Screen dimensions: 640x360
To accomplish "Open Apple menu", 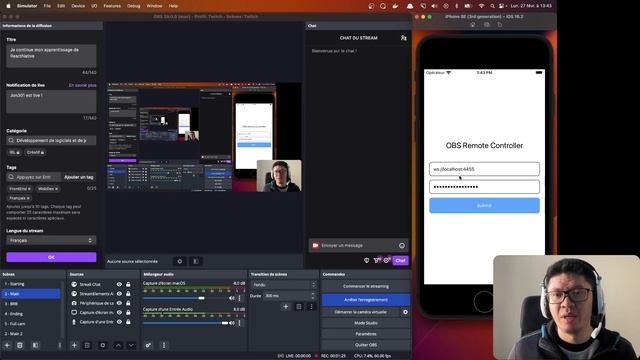I will (x=8, y=6).
